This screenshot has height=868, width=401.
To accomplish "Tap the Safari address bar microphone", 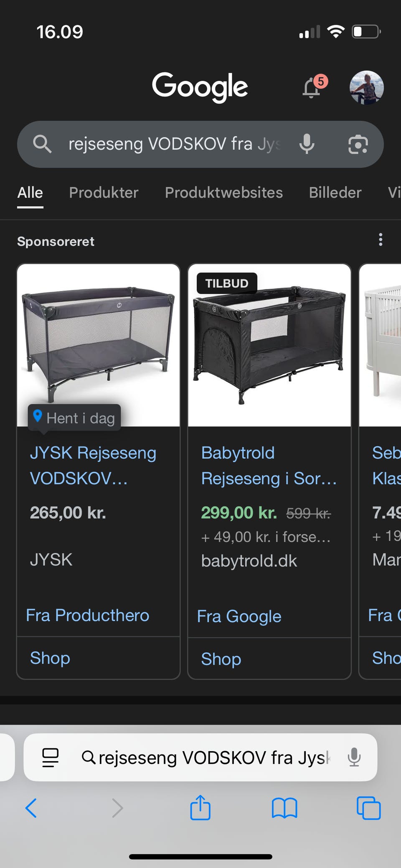I will coord(354,757).
